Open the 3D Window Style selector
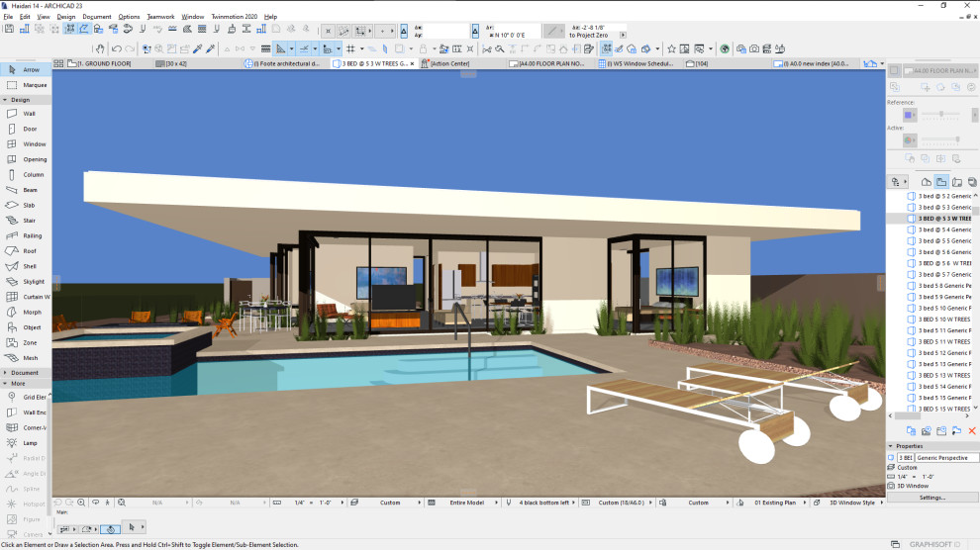980x550 pixels. point(852,503)
